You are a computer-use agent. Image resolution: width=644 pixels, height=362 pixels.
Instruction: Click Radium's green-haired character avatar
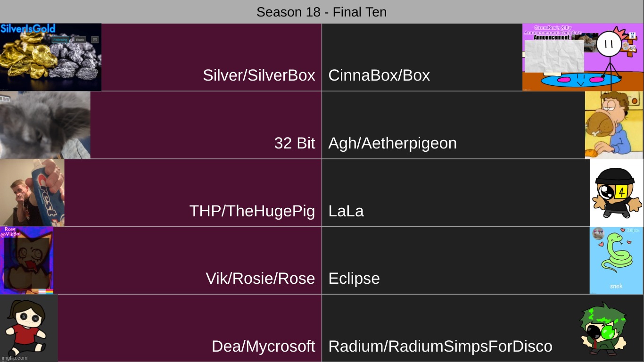[604, 329]
